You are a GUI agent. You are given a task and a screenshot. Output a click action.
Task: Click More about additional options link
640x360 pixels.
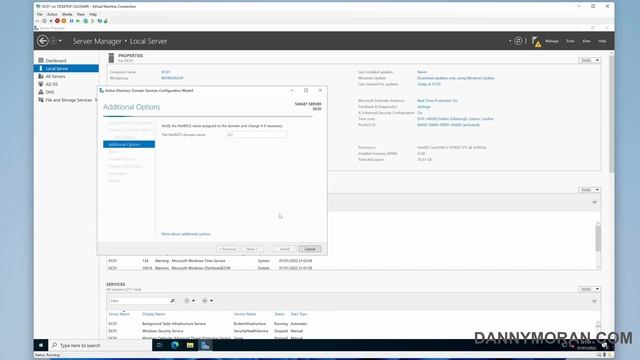point(186,234)
